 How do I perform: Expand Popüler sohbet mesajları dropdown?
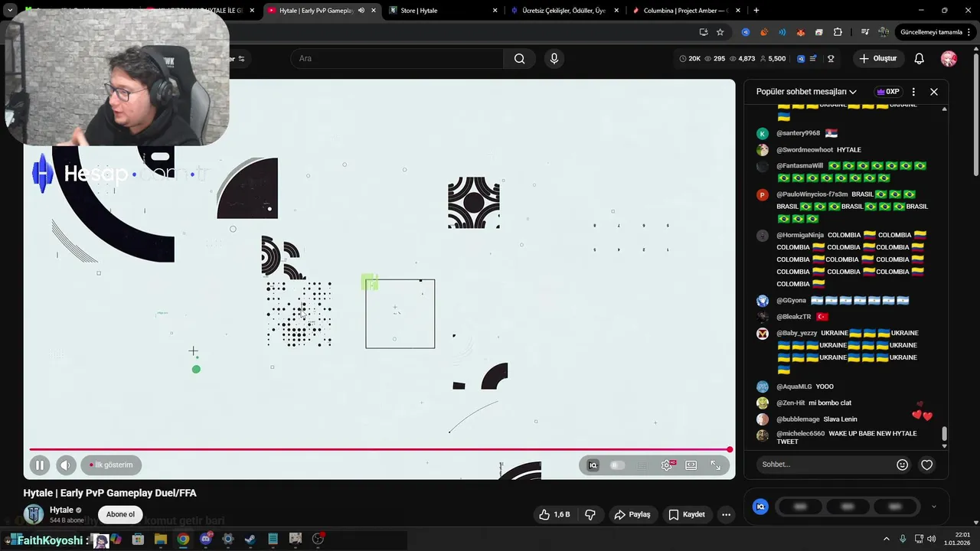coord(806,91)
